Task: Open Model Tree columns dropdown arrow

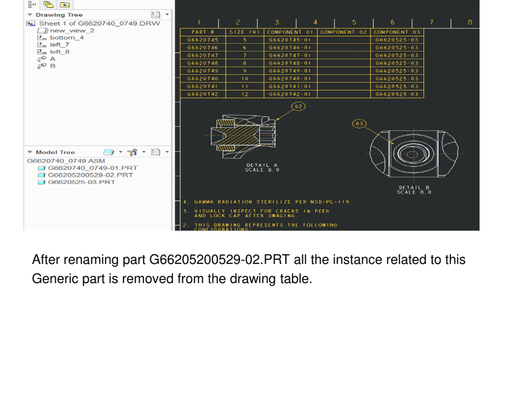Action: [x=167, y=152]
